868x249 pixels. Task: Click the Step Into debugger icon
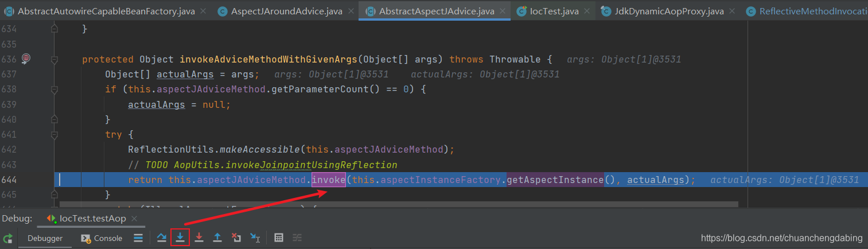coord(180,238)
